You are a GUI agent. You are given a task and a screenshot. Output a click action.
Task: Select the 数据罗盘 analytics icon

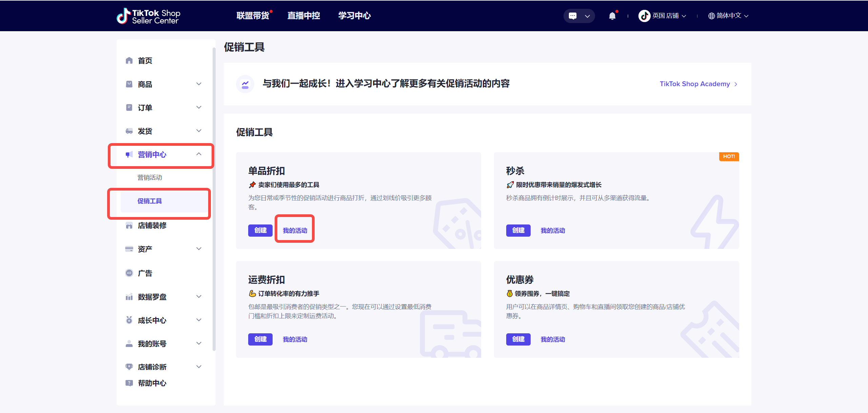click(129, 297)
